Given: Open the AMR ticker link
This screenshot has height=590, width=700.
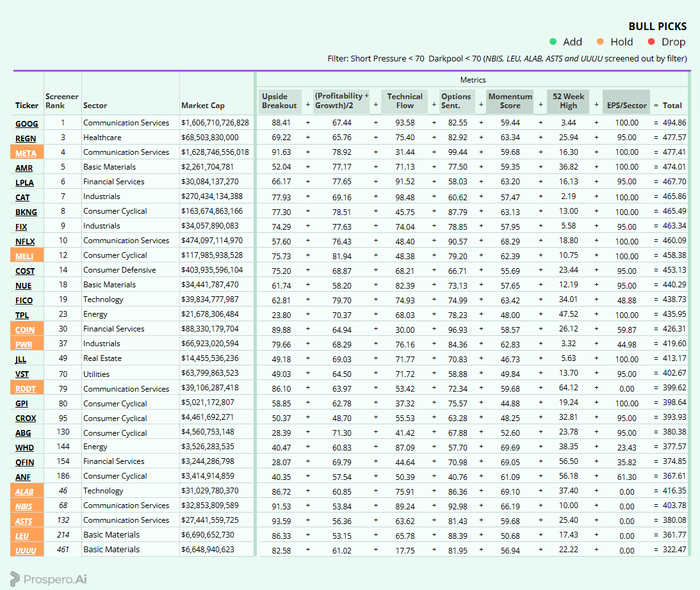Looking at the screenshot, I should click(24, 168).
